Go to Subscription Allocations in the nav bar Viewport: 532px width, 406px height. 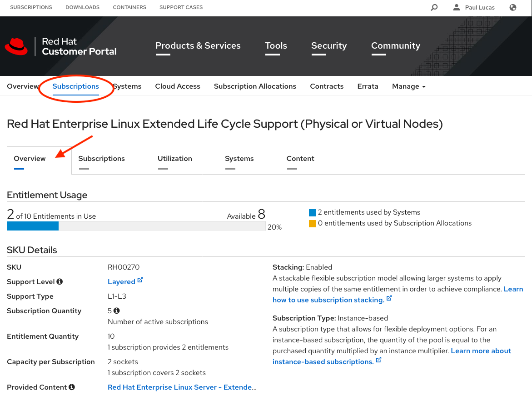(x=255, y=86)
